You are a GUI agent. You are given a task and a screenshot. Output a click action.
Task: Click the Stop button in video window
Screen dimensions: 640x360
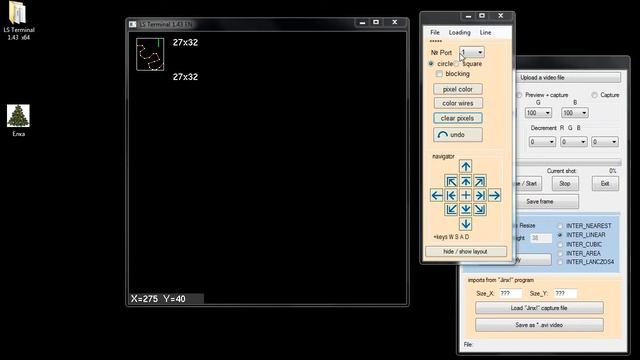pos(565,184)
